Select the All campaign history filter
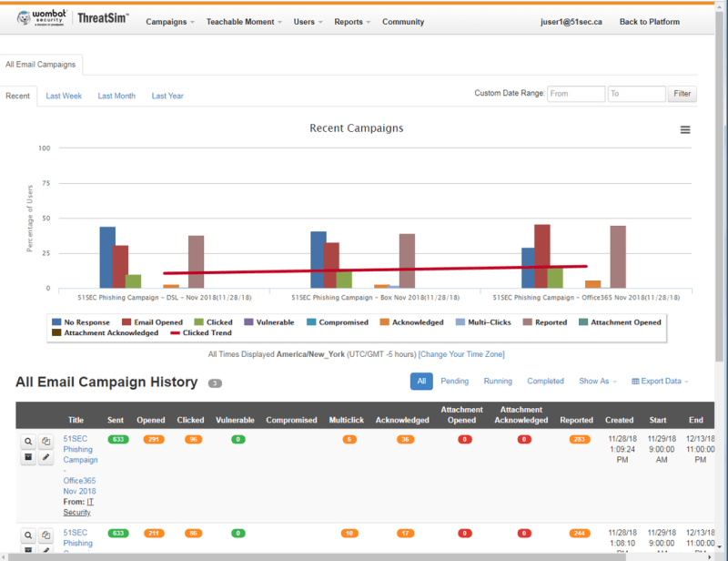Viewport: 728px width, 561px height. coord(421,381)
